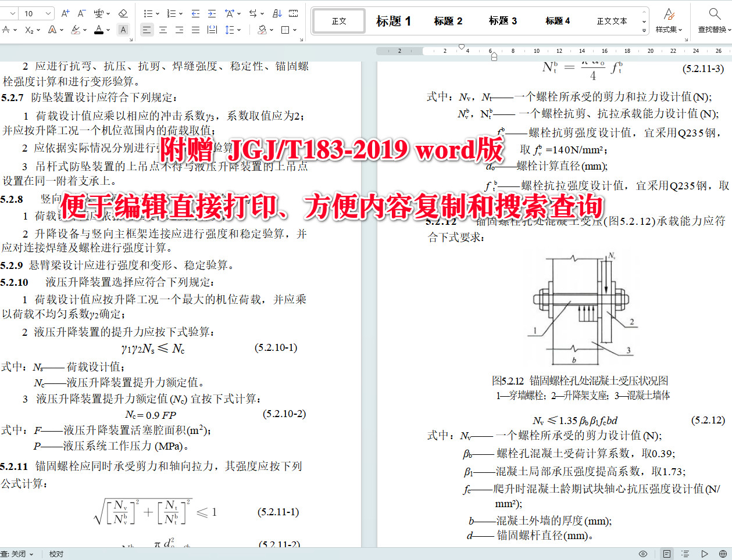Apply the 标题 1 style
732x560 pixels.
(394, 21)
